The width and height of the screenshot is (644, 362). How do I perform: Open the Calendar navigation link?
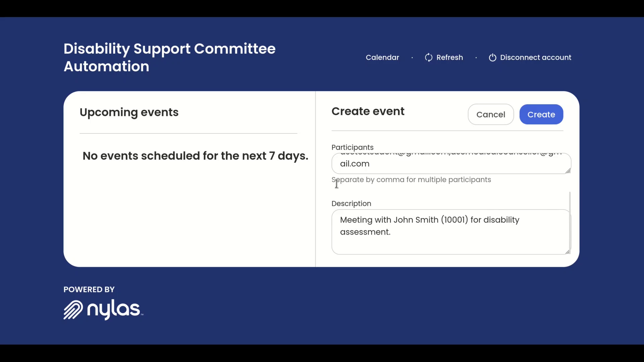pos(382,58)
